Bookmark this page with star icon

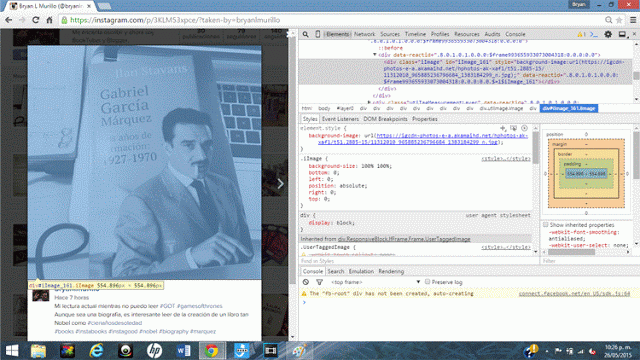[x=619, y=20]
